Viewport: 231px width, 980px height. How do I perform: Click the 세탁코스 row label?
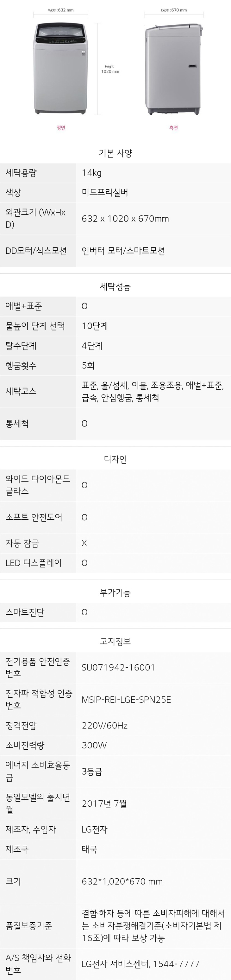coord(21,391)
